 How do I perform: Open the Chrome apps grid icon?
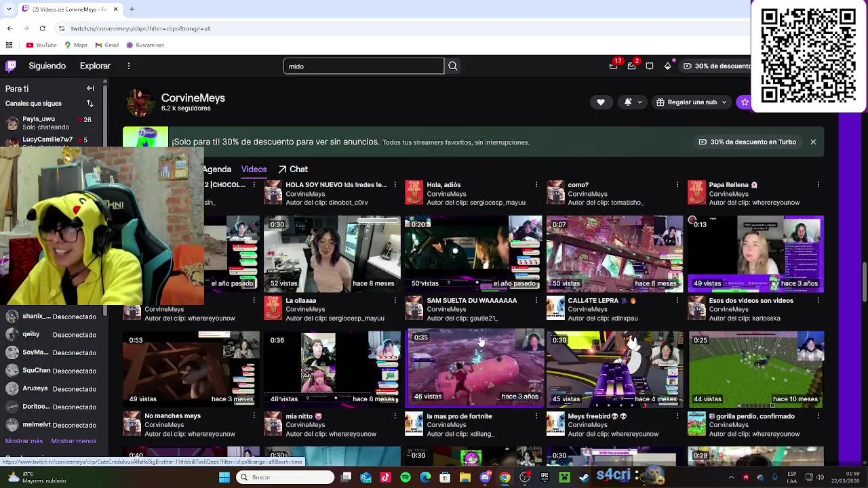(x=9, y=45)
